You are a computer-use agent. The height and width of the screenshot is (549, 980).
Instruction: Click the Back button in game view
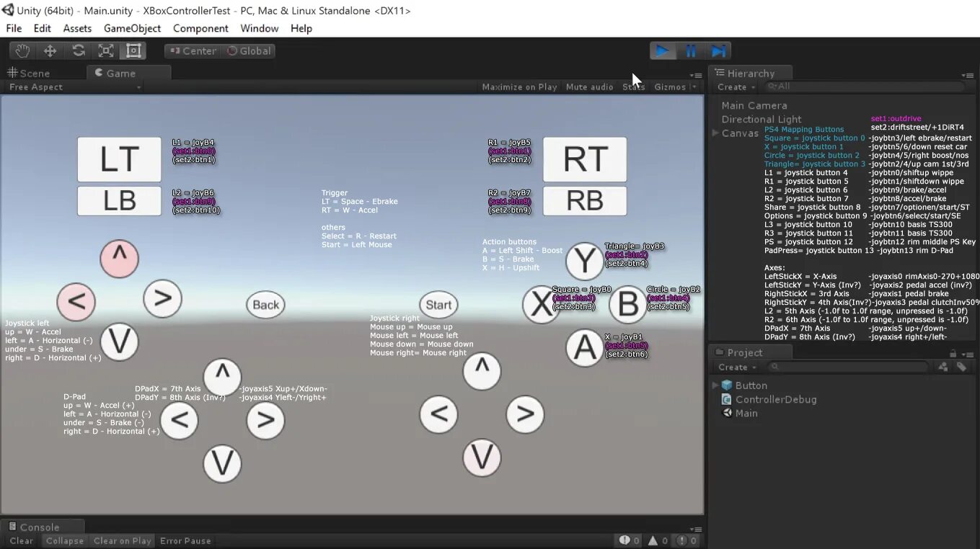(x=266, y=305)
